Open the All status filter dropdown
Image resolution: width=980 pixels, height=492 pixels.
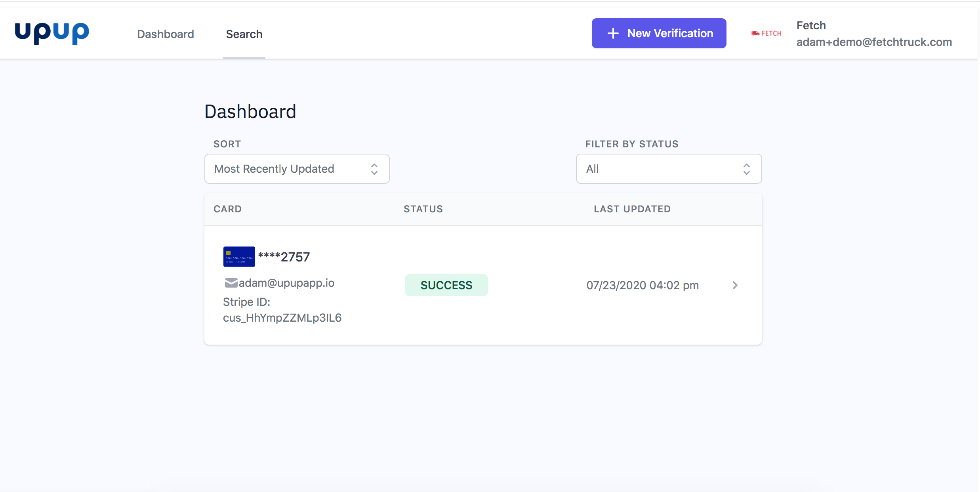(x=658, y=169)
